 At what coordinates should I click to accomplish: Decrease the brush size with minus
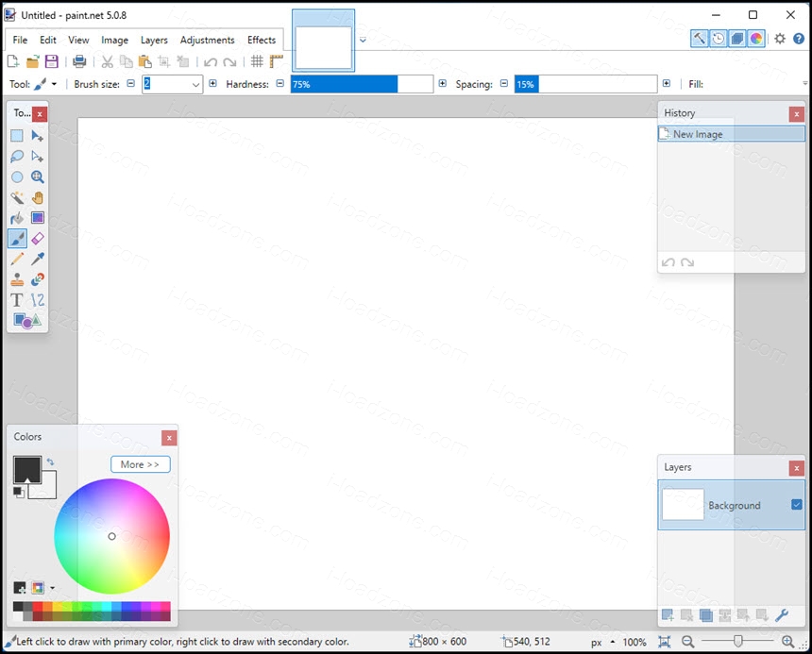[131, 83]
